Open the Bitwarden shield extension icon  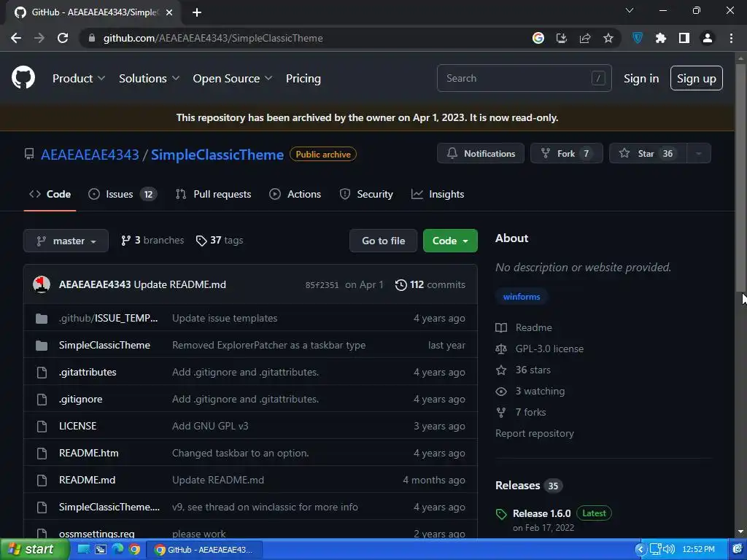coord(638,38)
